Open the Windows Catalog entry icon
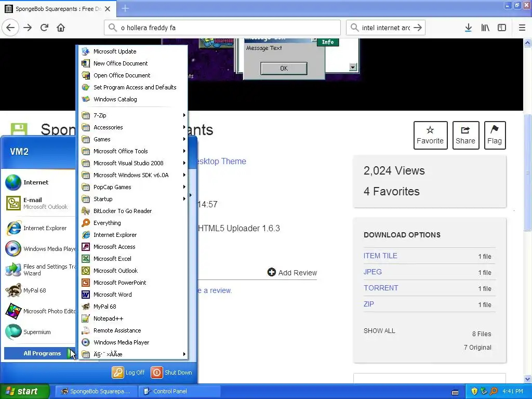Viewport: 532px width, 399px height. [86, 99]
